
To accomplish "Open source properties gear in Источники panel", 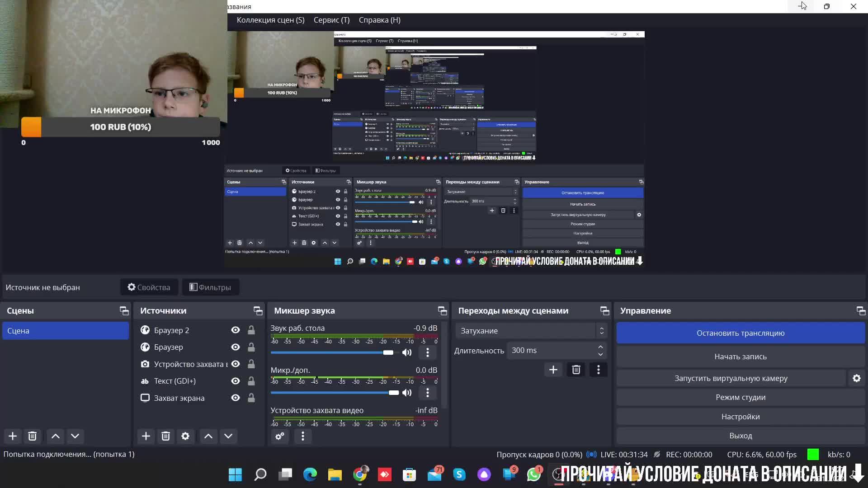I will (x=185, y=436).
